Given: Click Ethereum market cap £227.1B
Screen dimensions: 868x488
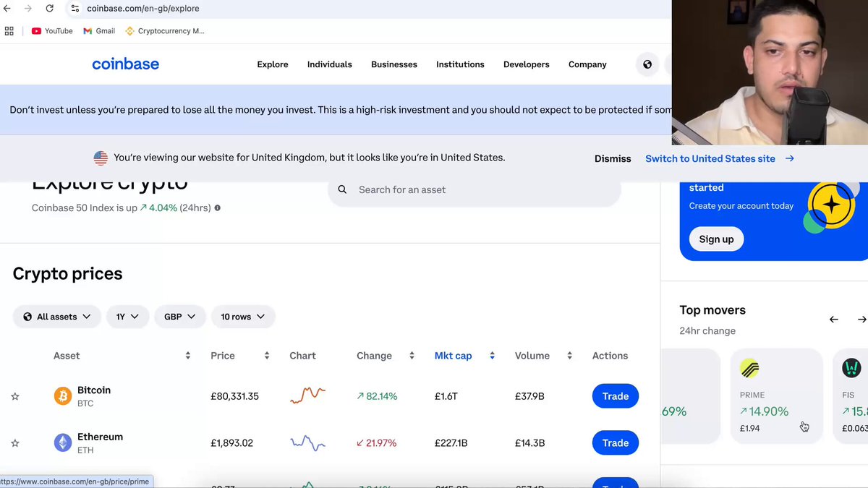Looking at the screenshot, I should click(451, 442).
